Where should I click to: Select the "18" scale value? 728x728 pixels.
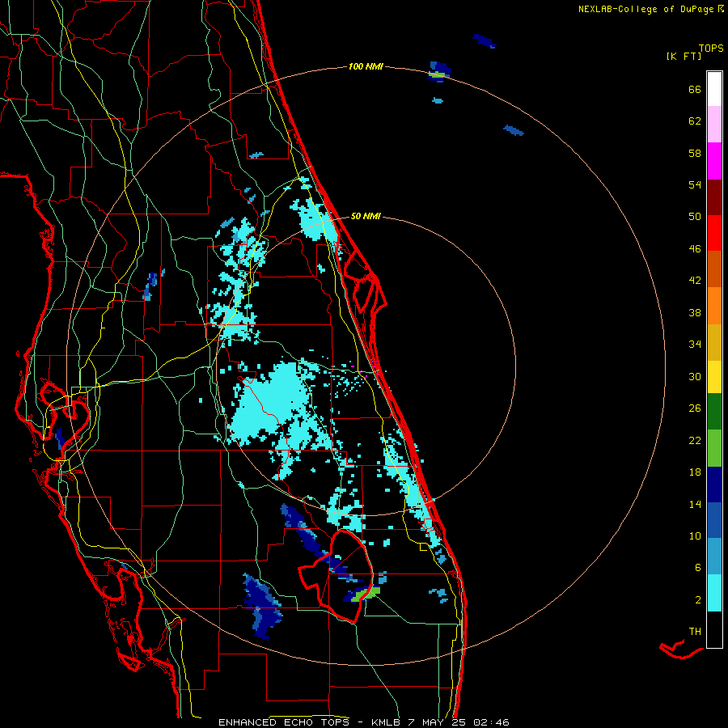click(695, 472)
